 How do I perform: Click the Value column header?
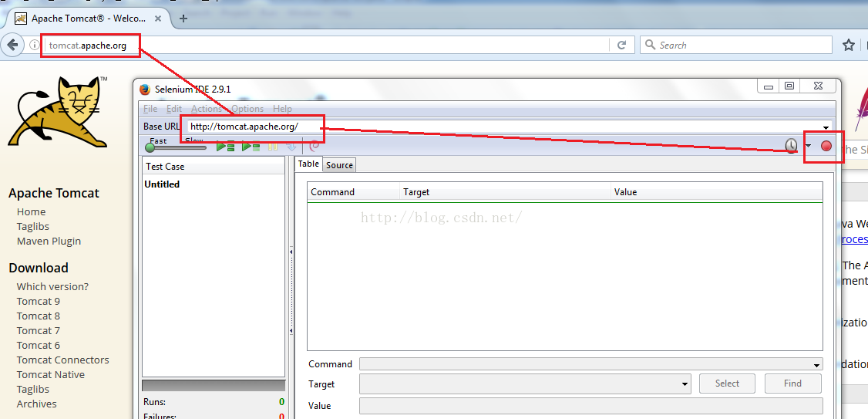(716, 192)
